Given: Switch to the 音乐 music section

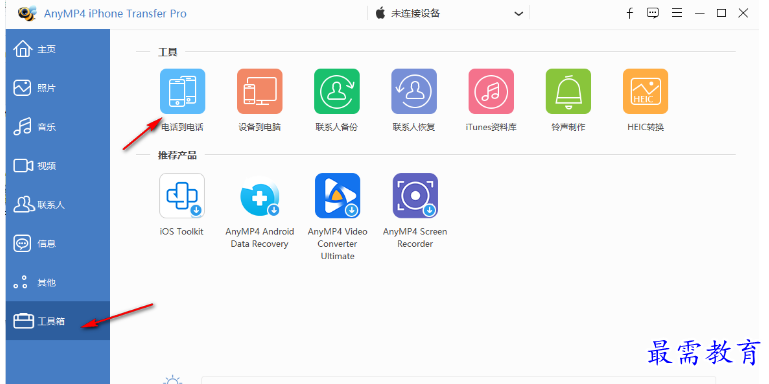Looking at the screenshot, I should [x=58, y=127].
